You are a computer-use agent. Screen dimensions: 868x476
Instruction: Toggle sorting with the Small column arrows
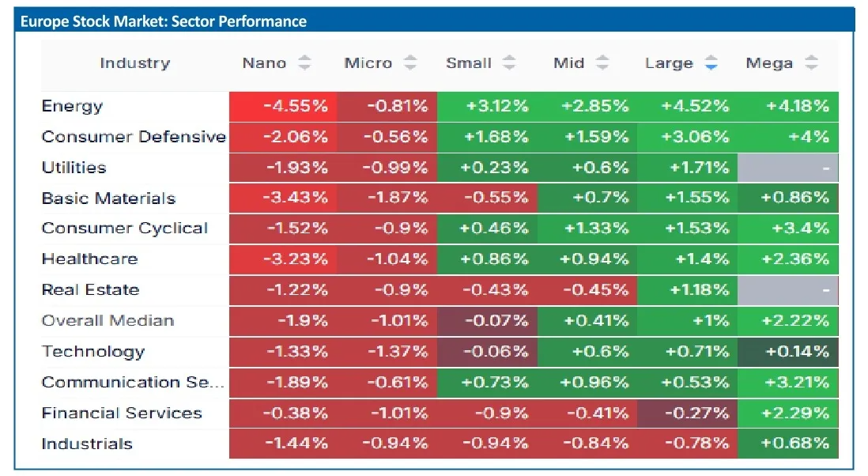point(509,62)
